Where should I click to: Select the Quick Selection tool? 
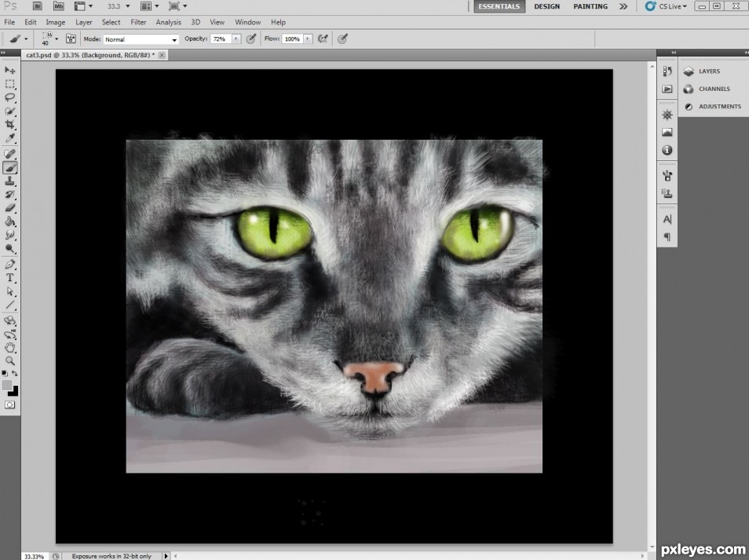point(10,111)
